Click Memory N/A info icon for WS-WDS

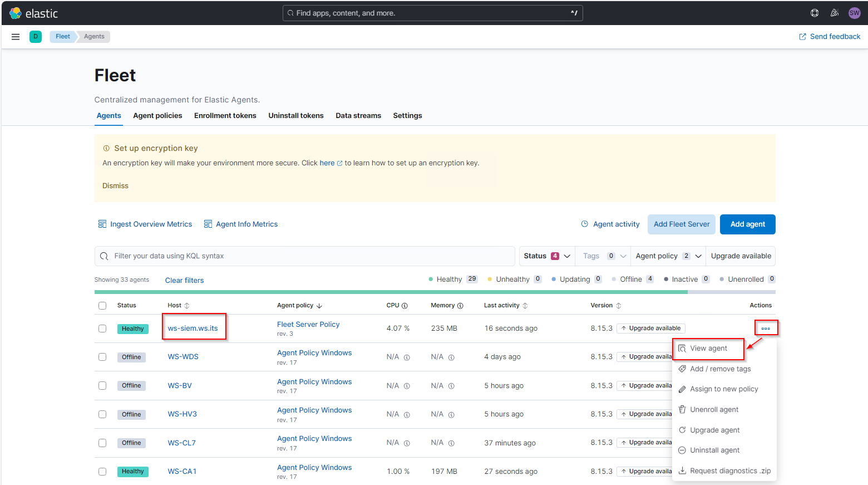pos(451,357)
